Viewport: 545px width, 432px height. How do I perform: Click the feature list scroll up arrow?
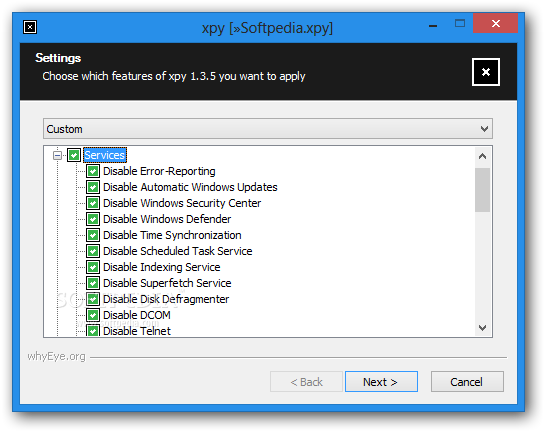(x=482, y=156)
